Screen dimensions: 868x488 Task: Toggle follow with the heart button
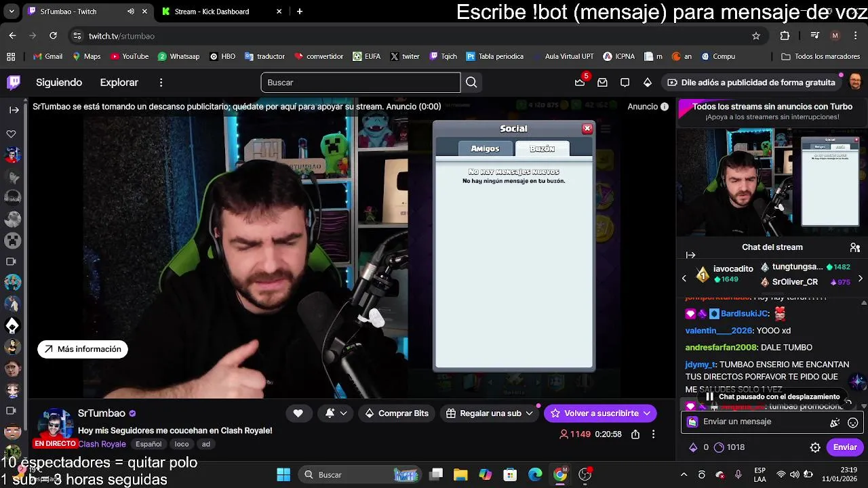click(x=298, y=413)
